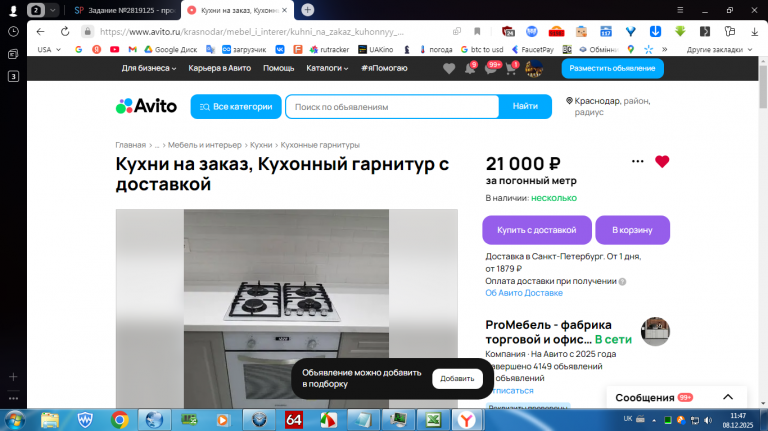Click В корзину button
This screenshot has width=768, height=431.
(632, 230)
